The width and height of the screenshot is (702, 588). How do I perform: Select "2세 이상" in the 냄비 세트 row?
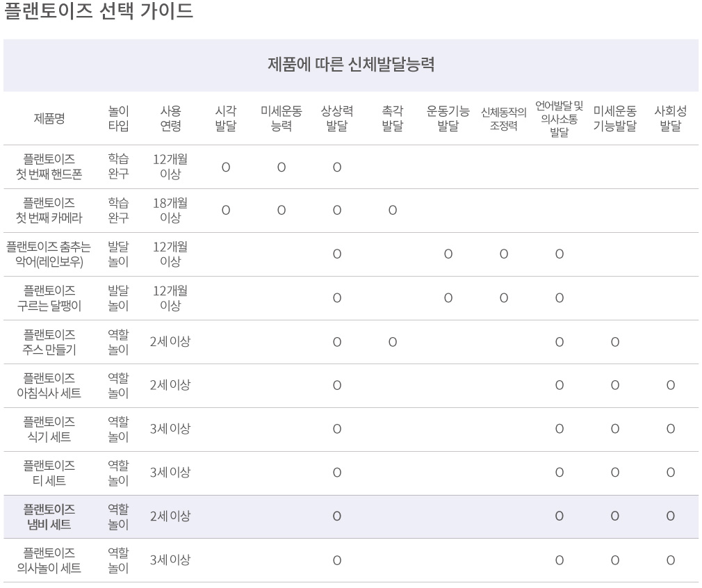click(170, 516)
